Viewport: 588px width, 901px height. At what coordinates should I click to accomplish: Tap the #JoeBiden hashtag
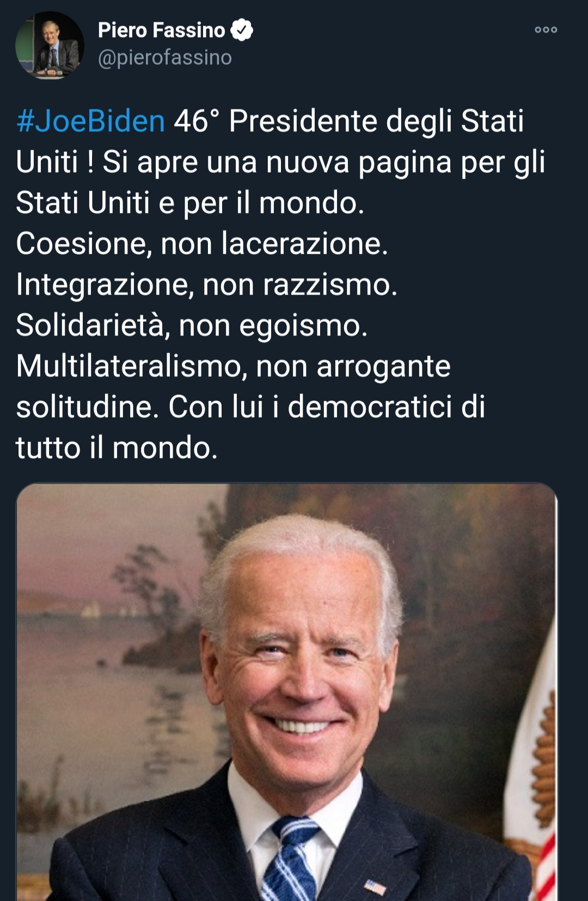pos(90,120)
